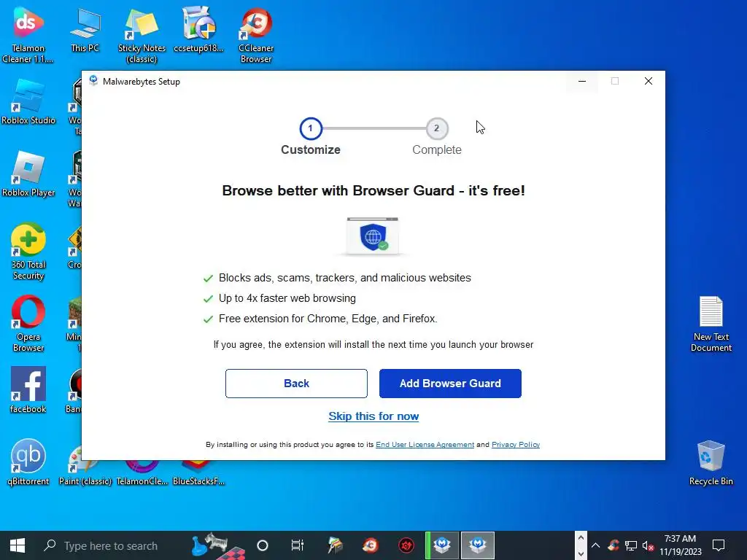Screen dimensions: 747x560
Task: Select step 1 Customize circle
Action: (311, 128)
